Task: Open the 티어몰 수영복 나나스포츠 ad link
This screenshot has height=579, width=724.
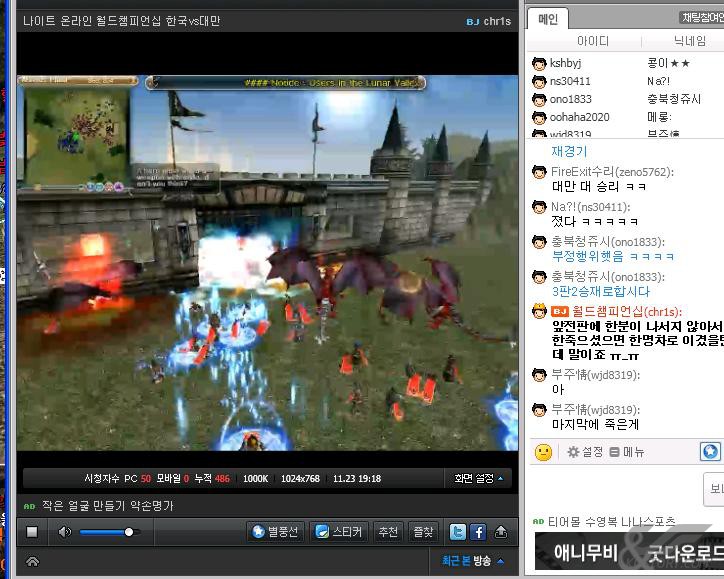Action: click(611, 522)
